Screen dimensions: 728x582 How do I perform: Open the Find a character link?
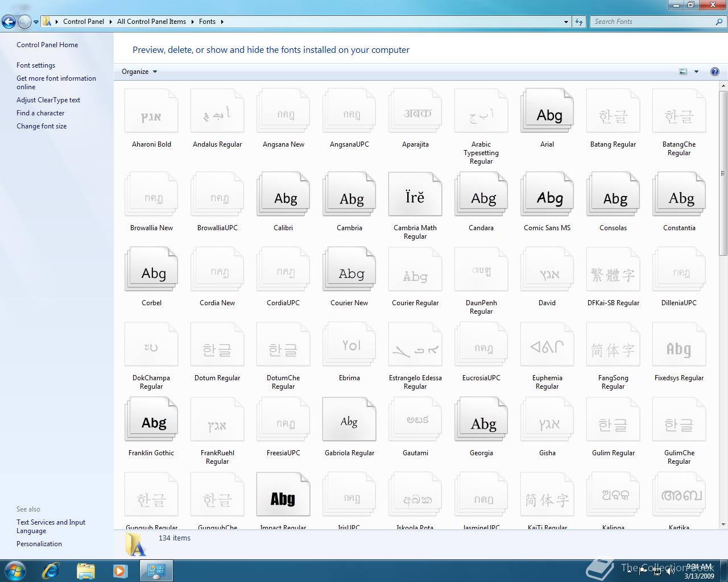(x=40, y=113)
